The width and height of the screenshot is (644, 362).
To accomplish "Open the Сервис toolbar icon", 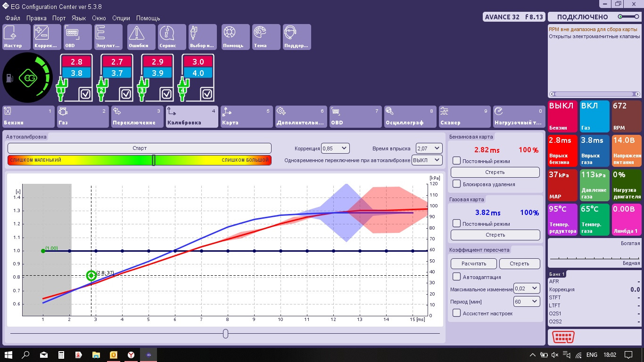I will click(x=172, y=37).
